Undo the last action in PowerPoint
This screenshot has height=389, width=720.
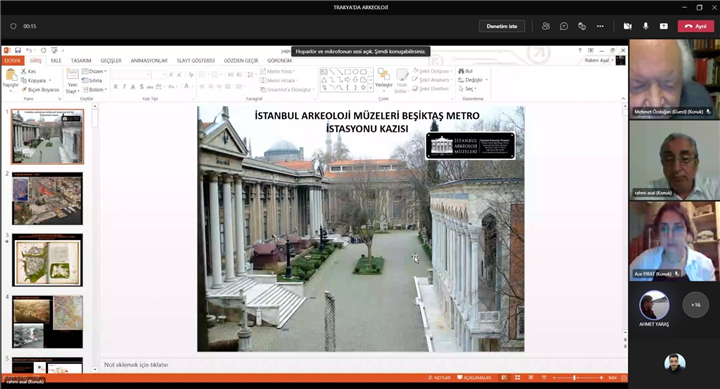coord(29,50)
